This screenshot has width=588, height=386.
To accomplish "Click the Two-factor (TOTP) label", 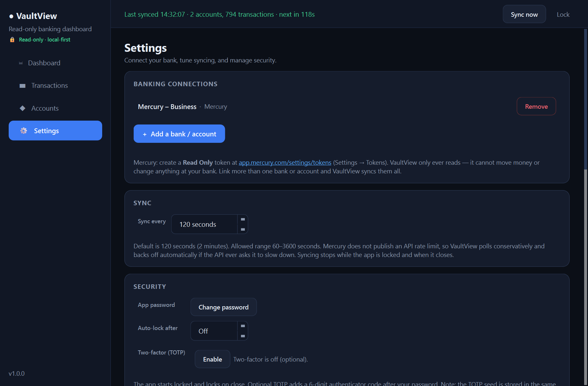I will pos(162,353).
